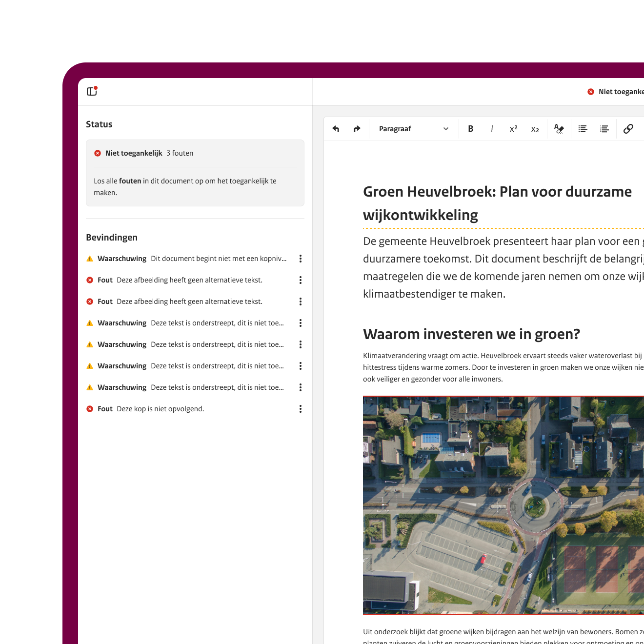Open menu for second alternatieve tekst error
The width and height of the screenshot is (644, 644).
301,302
